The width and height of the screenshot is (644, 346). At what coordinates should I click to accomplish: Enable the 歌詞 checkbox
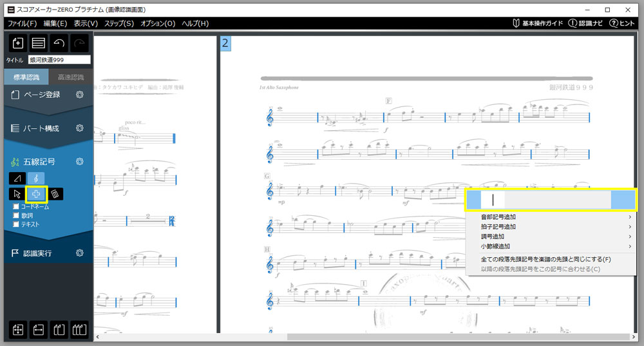(x=16, y=215)
